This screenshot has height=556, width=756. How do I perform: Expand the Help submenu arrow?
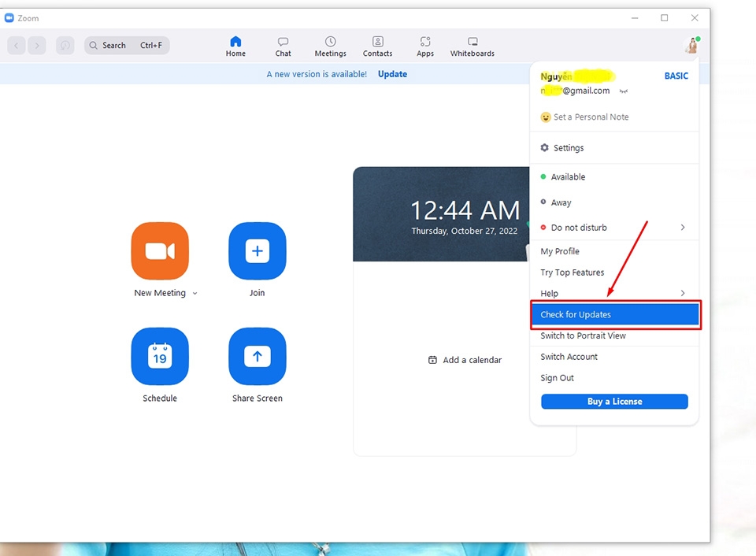pos(683,293)
